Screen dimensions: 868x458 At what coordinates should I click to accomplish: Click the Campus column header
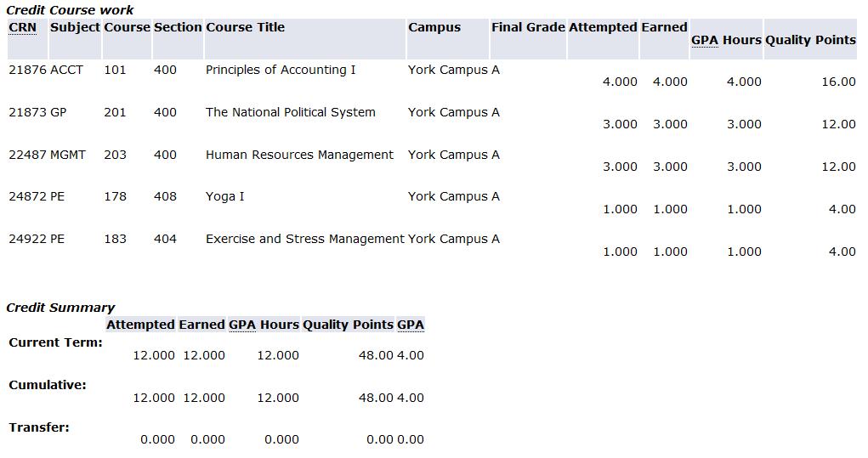(434, 28)
